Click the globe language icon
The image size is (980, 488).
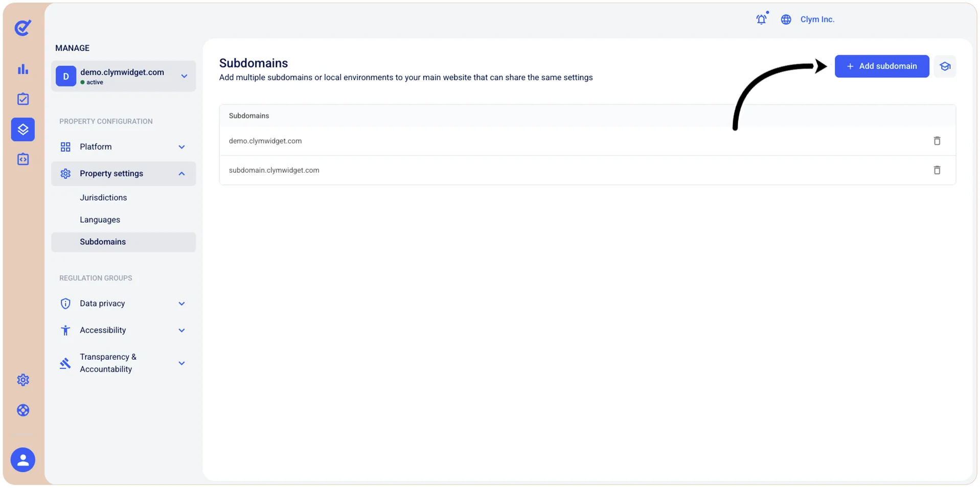click(786, 19)
